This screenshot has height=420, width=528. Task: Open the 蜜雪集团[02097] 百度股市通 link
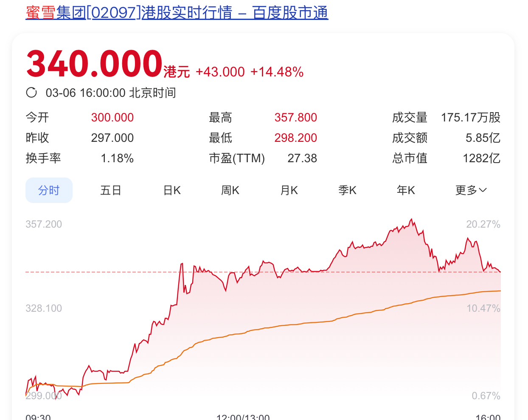coord(177,12)
